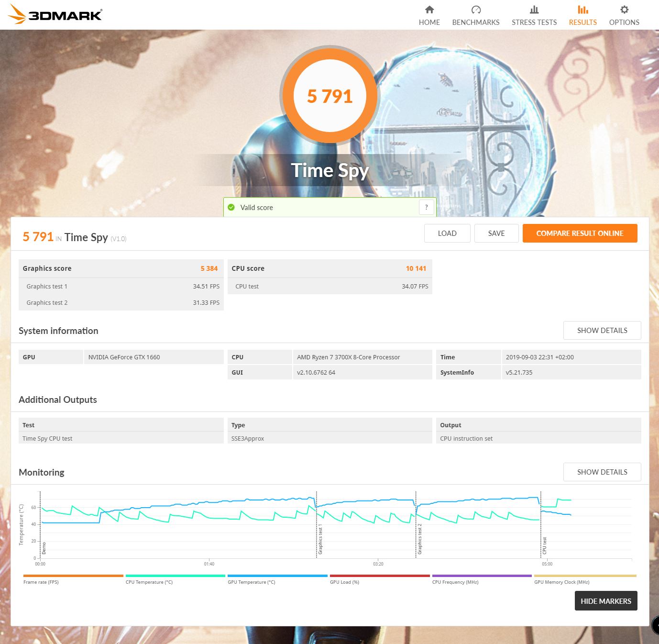Click the Time Spy banner title
Screen dimensions: 659x644
pos(329,170)
